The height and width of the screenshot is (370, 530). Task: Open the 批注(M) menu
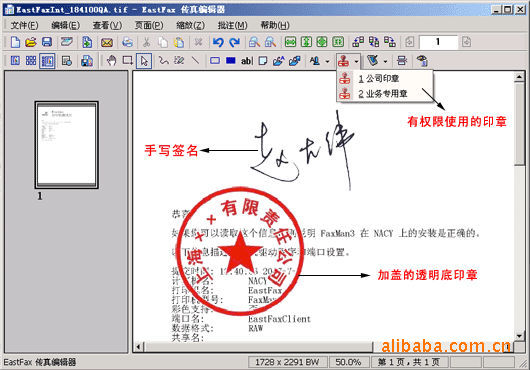[232, 25]
